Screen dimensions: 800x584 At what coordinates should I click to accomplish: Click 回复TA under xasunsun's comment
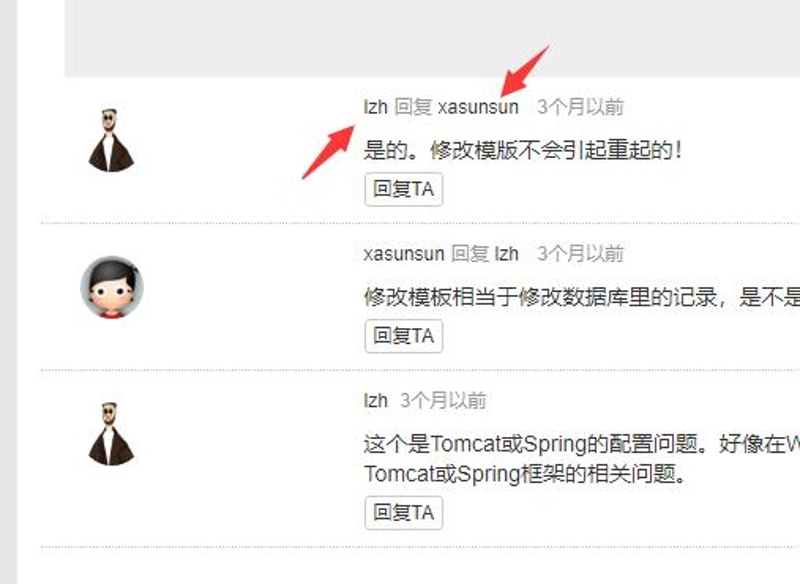click(x=404, y=336)
